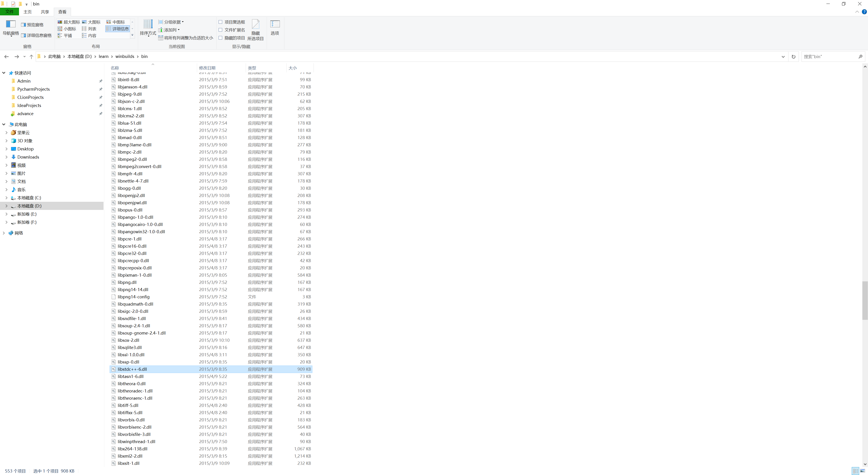Size all columns to fit

click(x=186, y=38)
